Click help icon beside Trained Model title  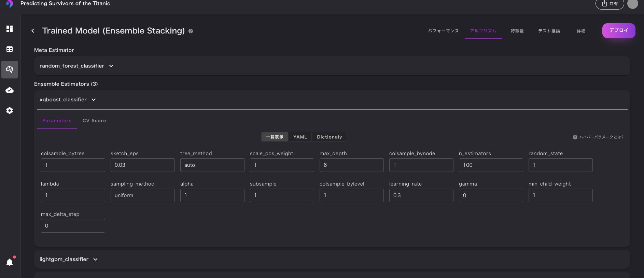click(191, 31)
